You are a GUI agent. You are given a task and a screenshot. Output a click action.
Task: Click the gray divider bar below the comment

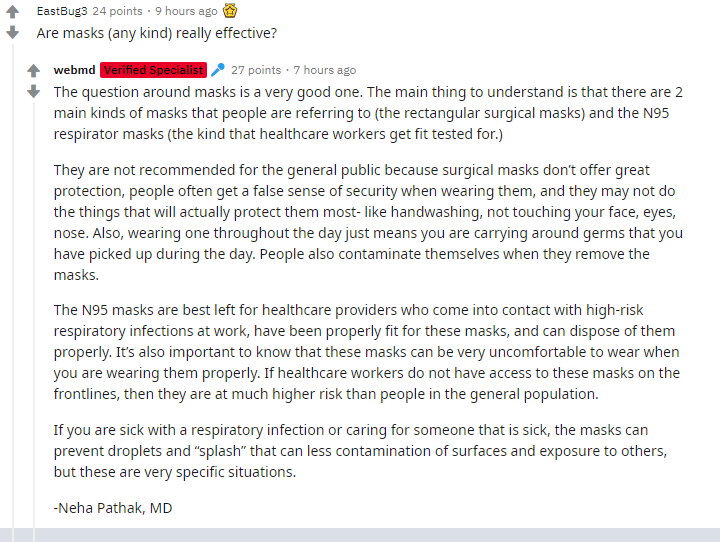pyautogui.click(x=360, y=535)
